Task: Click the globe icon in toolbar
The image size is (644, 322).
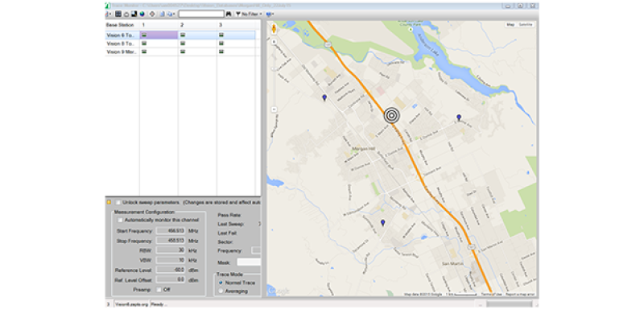Action: pos(142,14)
